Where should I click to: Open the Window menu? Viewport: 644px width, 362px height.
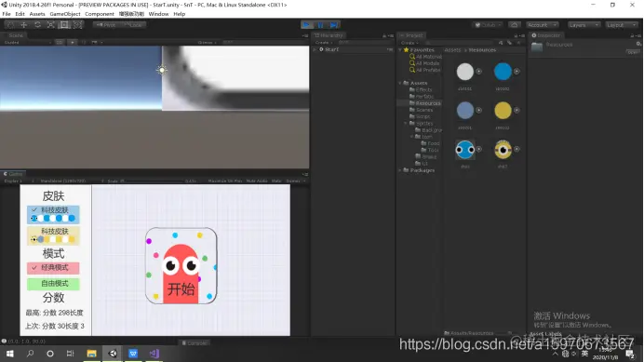tap(158, 14)
